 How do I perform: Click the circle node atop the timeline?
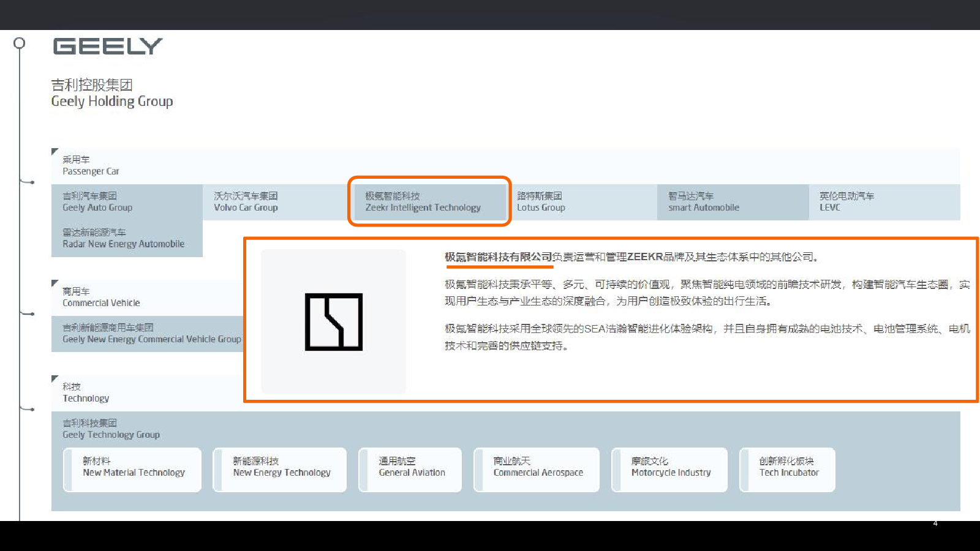coord(20,43)
